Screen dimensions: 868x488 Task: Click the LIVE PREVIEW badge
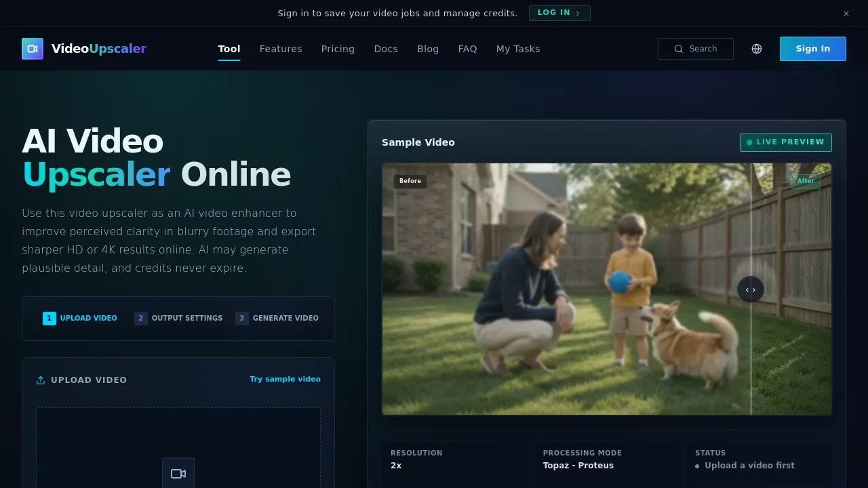pos(785,142)
